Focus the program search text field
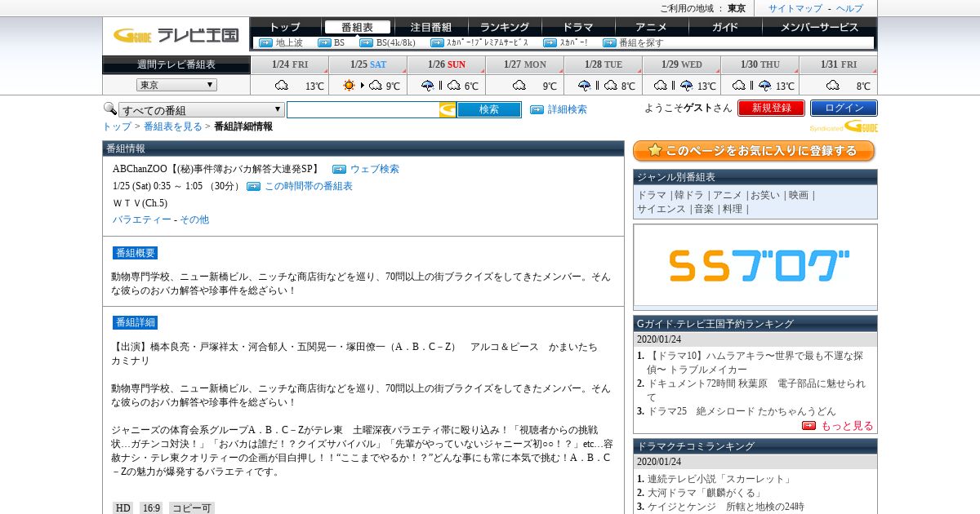The width and height of the screenshot is (980, 514). click(x=363, y=109)
